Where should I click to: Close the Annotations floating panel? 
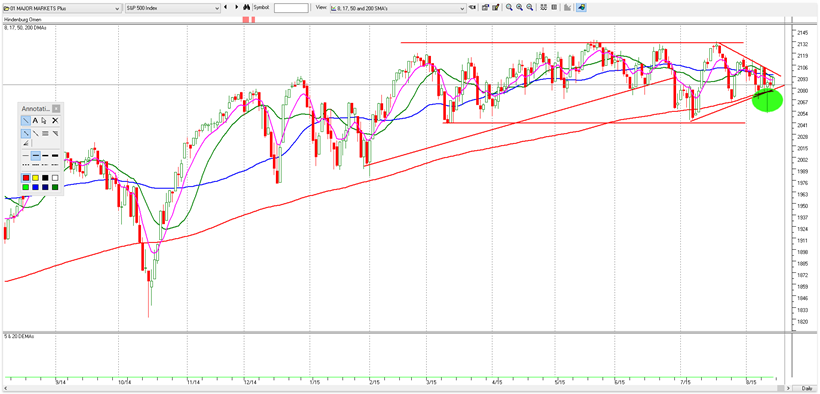(56, 109)
